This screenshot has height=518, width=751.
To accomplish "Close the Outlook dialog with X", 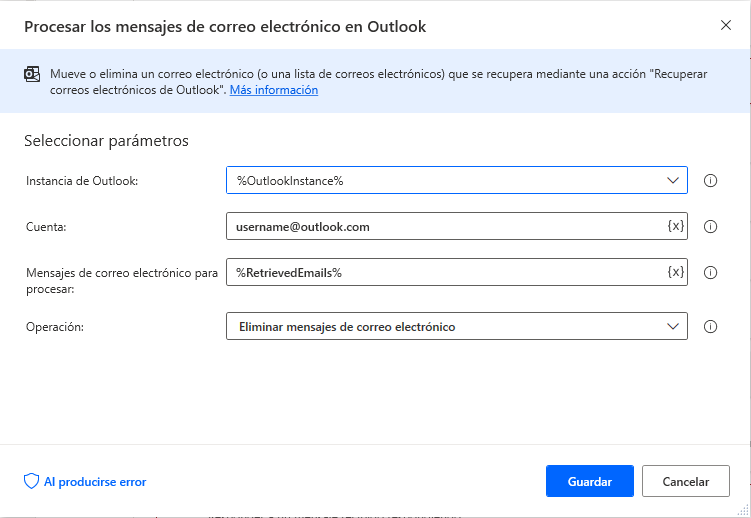I will click(x=726, y=25).
